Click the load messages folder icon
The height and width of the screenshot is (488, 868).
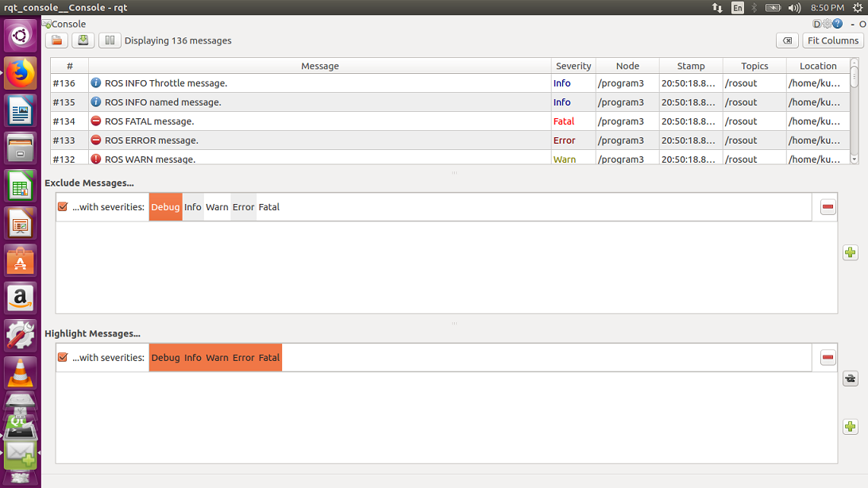(x=57, y=40)
